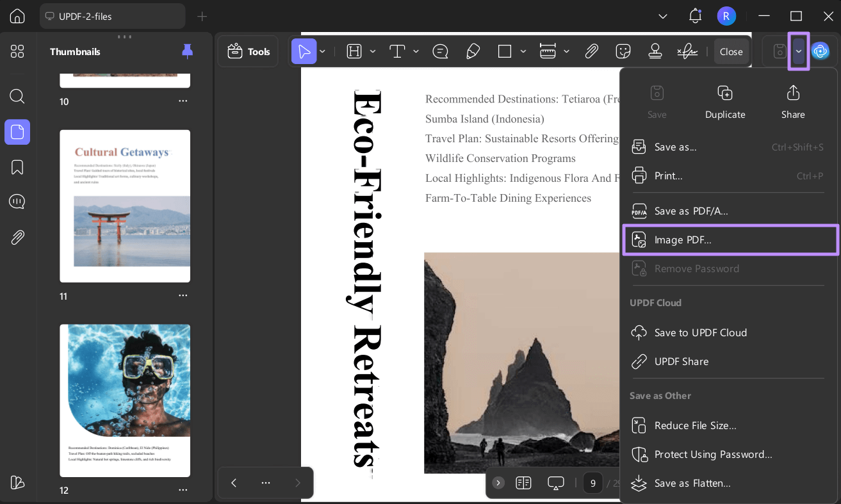Toggle the pin on the Thumbnails panel
Viewport: 841px width, 504px height.
click(187, 51)
